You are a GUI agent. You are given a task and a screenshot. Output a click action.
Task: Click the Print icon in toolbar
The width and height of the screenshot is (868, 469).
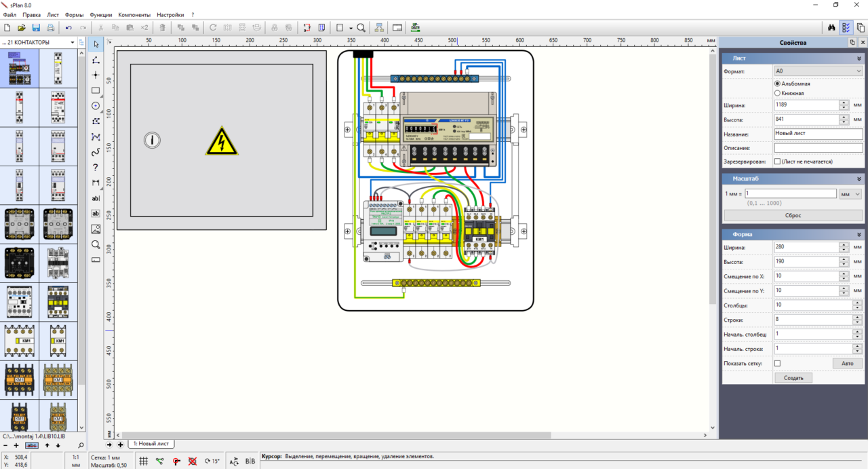pyautogui.click(x=50, y=28)
